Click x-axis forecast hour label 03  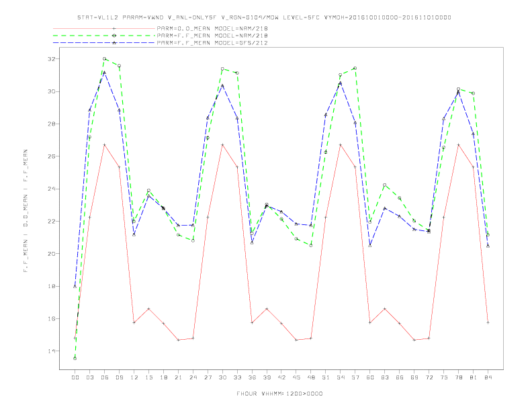pos(89,377)
